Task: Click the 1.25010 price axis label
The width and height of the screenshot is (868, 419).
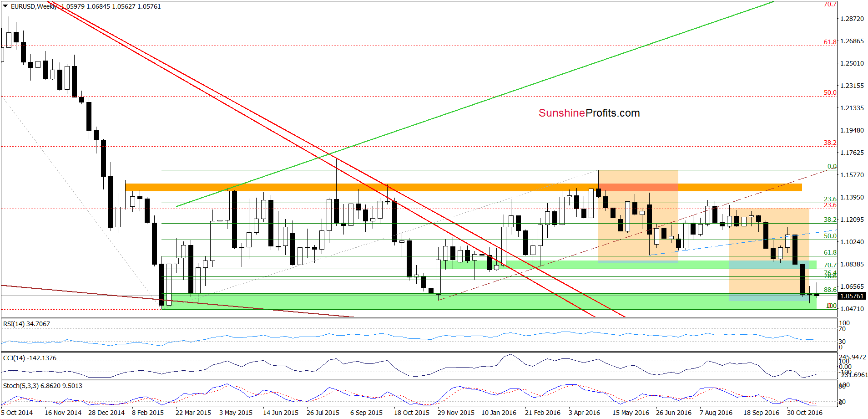Action: click(852, 63)
